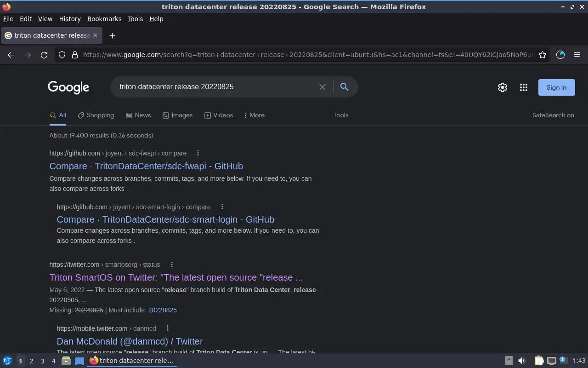Open the Bookmarks menu
Viewport: 588px width, 368px height.
tap(104, 19)
